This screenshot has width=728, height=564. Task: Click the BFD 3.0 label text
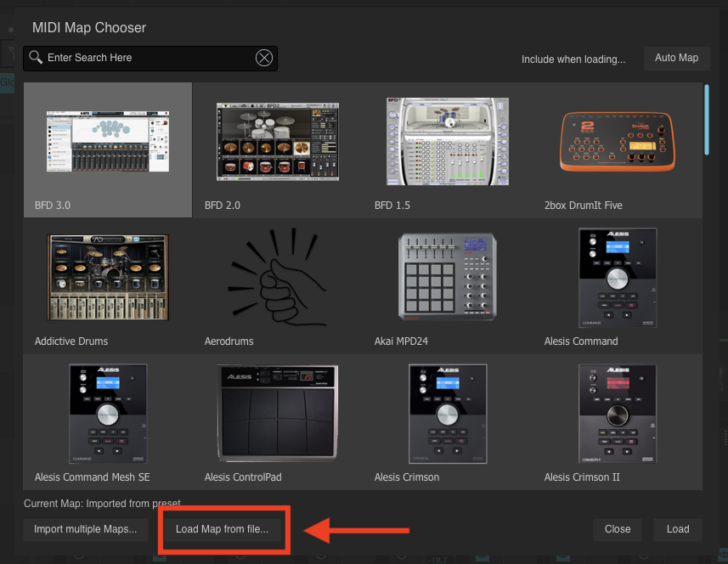[53, 206]
